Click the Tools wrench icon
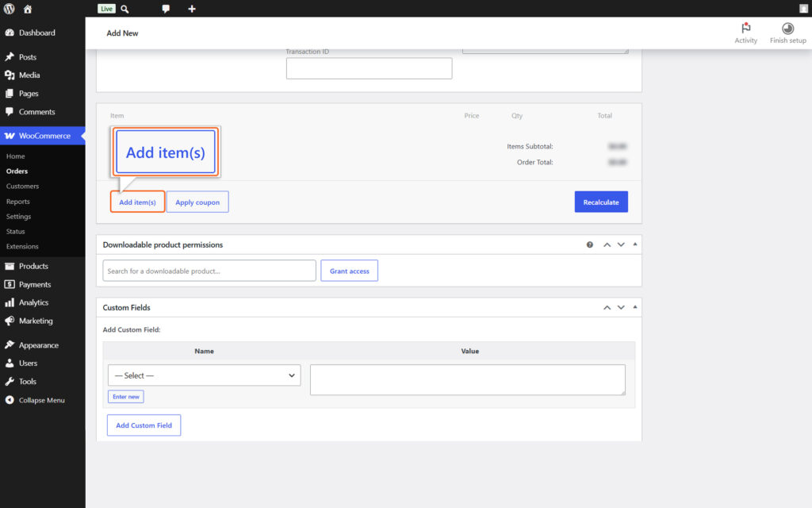 click(10, 382)
